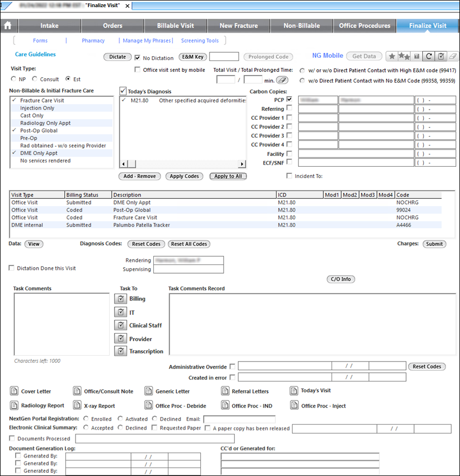Click the View data button
The width and height of the screenshot is (460, 476).
[33, 244]
